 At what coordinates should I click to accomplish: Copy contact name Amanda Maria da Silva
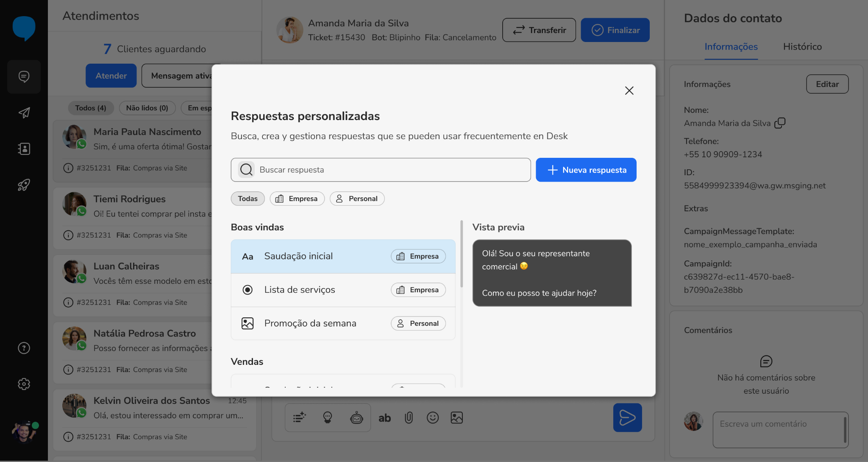click(780, 123)
